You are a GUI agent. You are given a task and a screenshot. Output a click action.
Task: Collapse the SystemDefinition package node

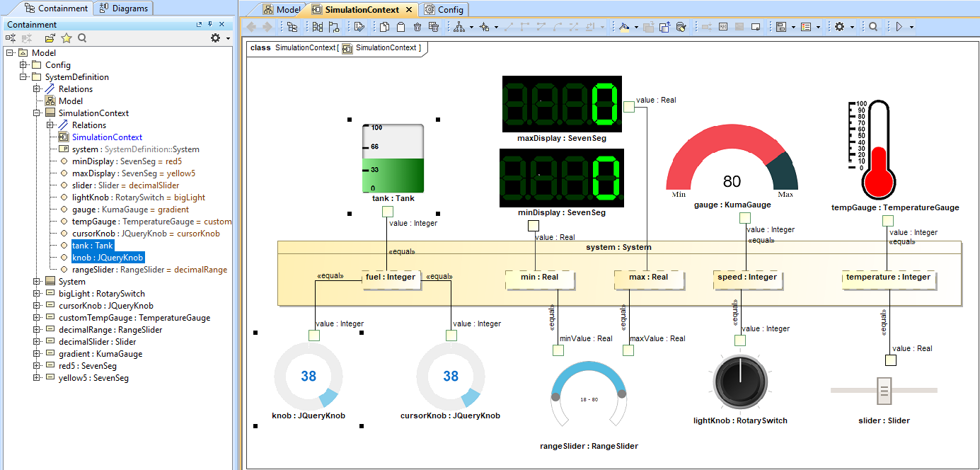coord(23,77)
